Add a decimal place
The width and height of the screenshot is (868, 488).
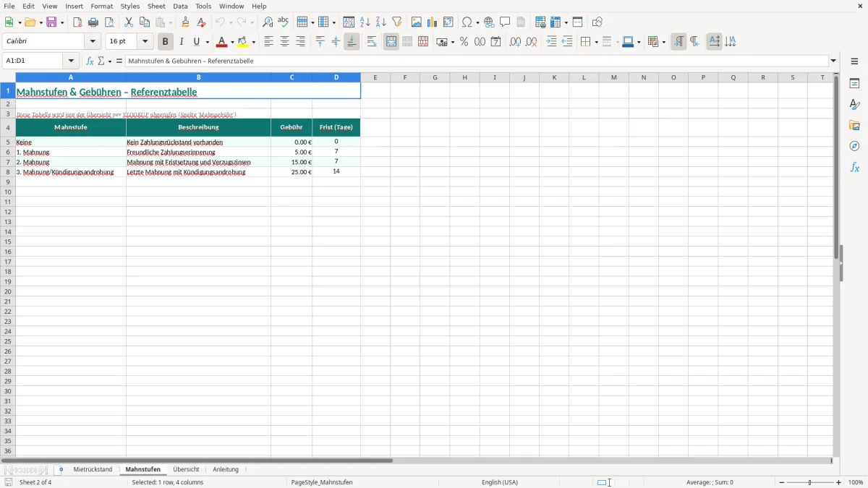515,42
